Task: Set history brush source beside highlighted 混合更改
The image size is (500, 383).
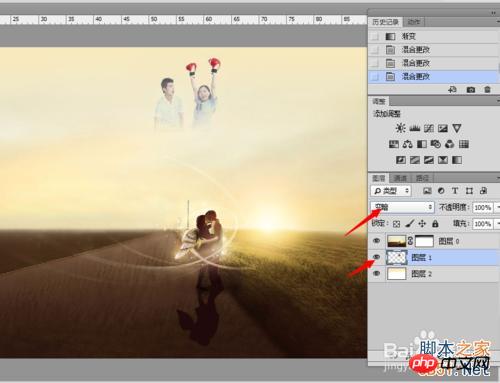Action: click(375, 77)
